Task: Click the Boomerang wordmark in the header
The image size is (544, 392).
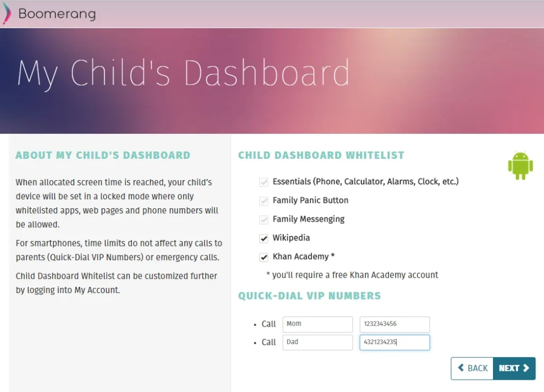Action: pyautogui.click(x=56, y=14)
